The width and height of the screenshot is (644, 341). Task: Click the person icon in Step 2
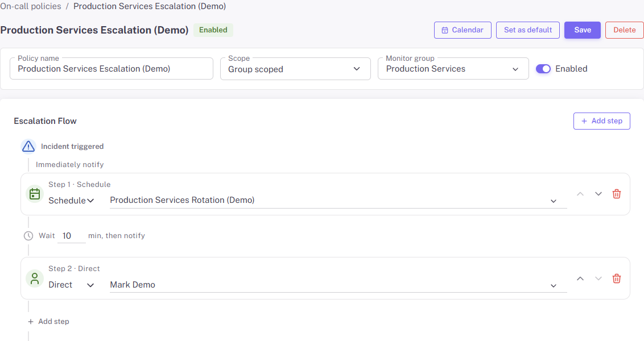(x=34, y=278)
